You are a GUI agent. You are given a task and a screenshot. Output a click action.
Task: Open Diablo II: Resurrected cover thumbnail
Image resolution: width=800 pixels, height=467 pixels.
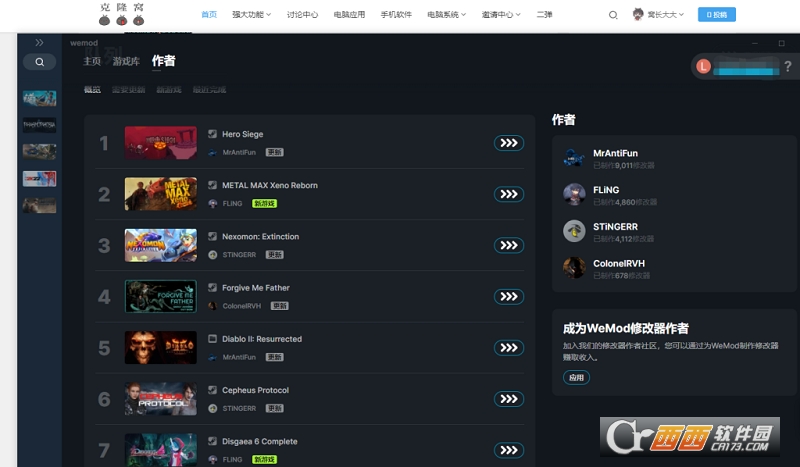pos(161,348)
